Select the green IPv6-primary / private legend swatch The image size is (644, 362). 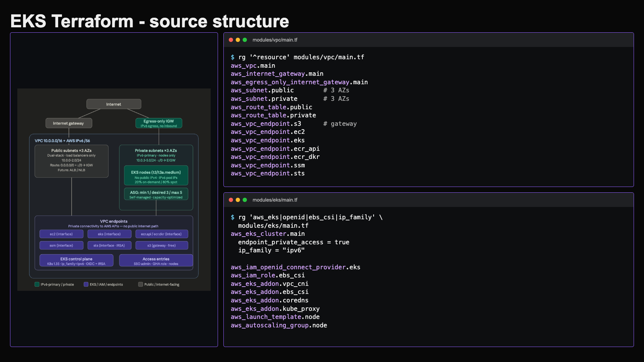(x=37, y=284)
